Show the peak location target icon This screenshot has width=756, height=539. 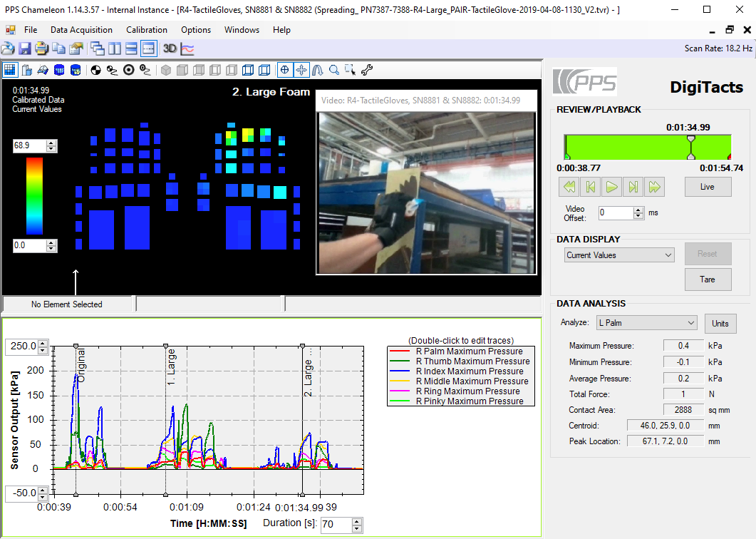[x=129, y=70]
